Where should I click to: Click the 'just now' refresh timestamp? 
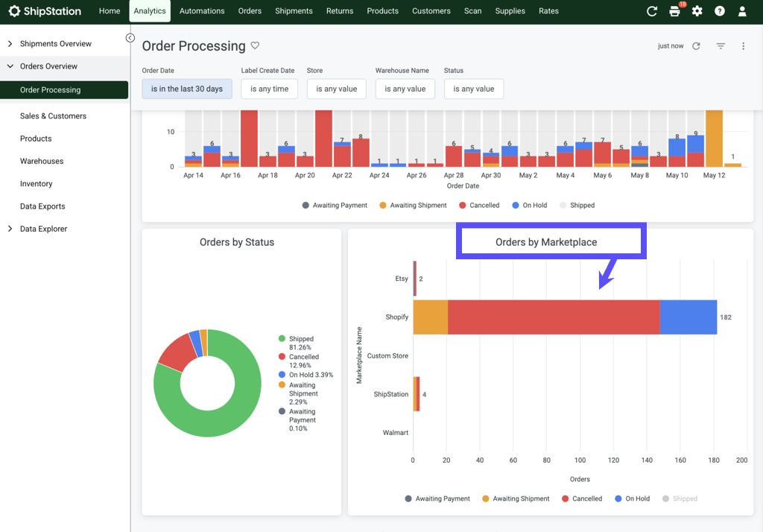point(671,45)
